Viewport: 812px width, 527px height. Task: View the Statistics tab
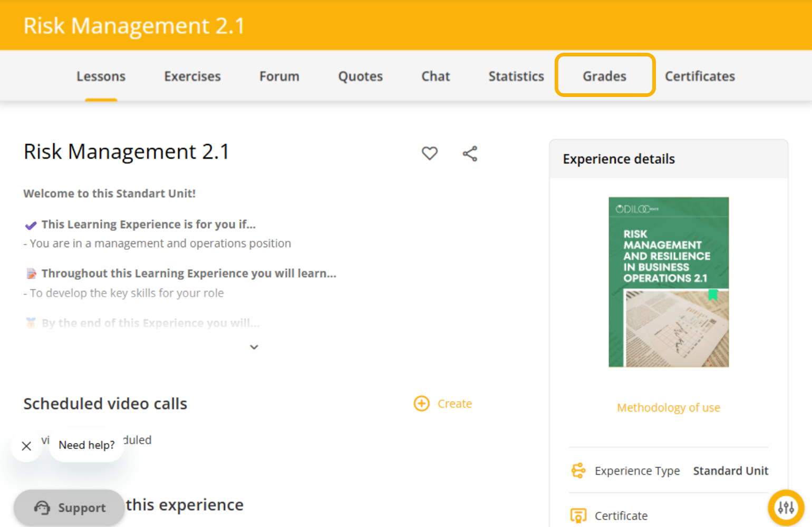[516, 76]
